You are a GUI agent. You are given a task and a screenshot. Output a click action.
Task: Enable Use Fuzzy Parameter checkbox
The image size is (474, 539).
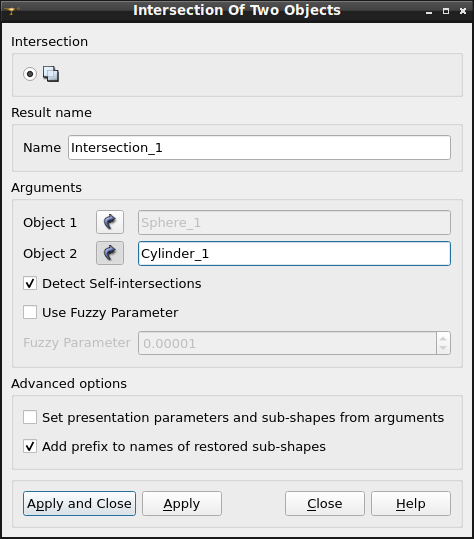(30, 312)
